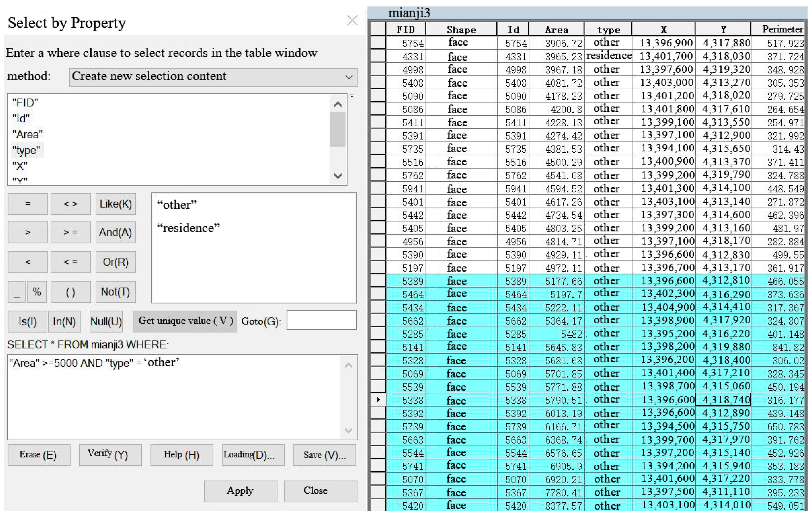
Task: Click row selector arrow for FID 5338
Action: 378,400
